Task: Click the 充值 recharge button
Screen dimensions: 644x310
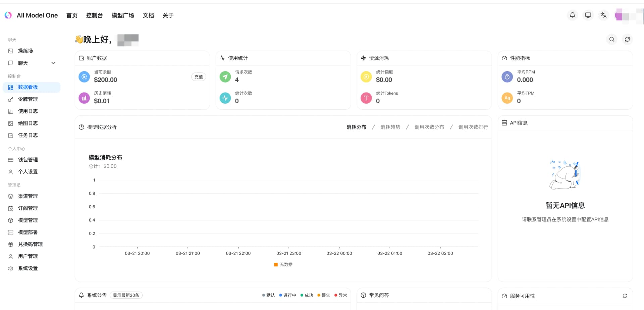Action: click(x=199, y=77)
